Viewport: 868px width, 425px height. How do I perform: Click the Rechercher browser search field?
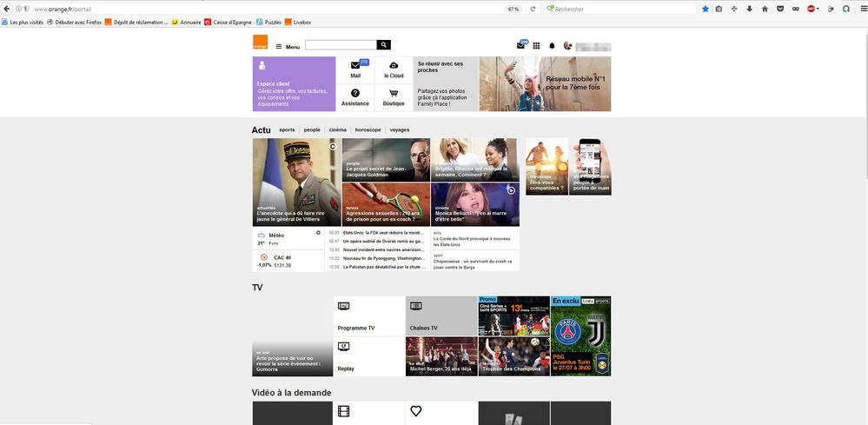621,9
